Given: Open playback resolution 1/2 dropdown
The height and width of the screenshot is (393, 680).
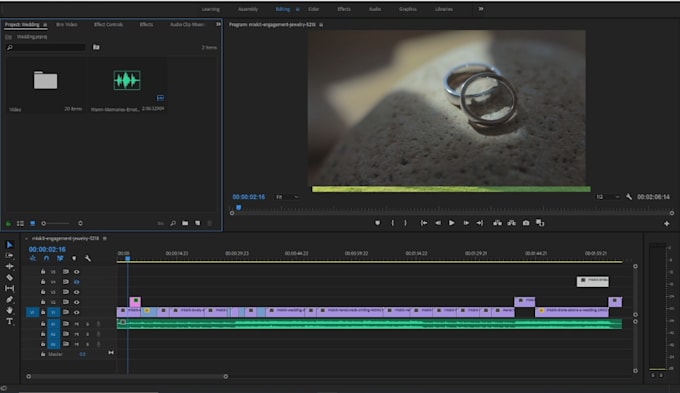Looking at the screenshot, I should point(608,197).
